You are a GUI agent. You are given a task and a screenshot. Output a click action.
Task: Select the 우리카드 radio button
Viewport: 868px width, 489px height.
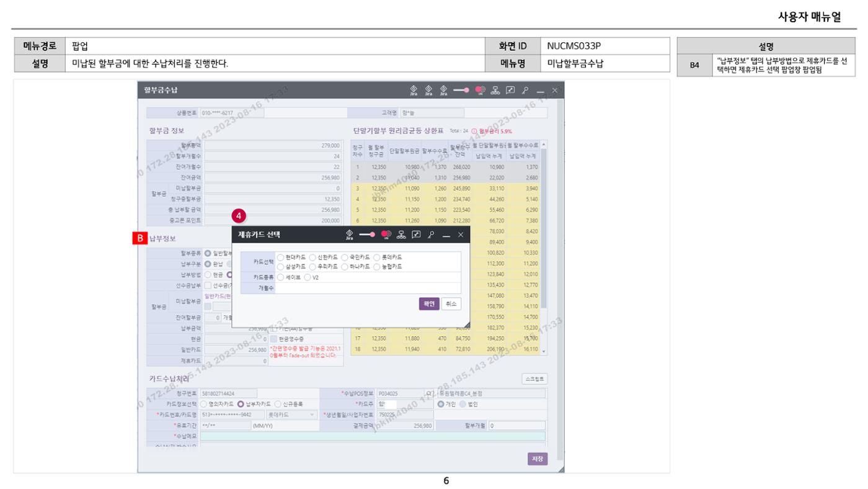(312, 266)
